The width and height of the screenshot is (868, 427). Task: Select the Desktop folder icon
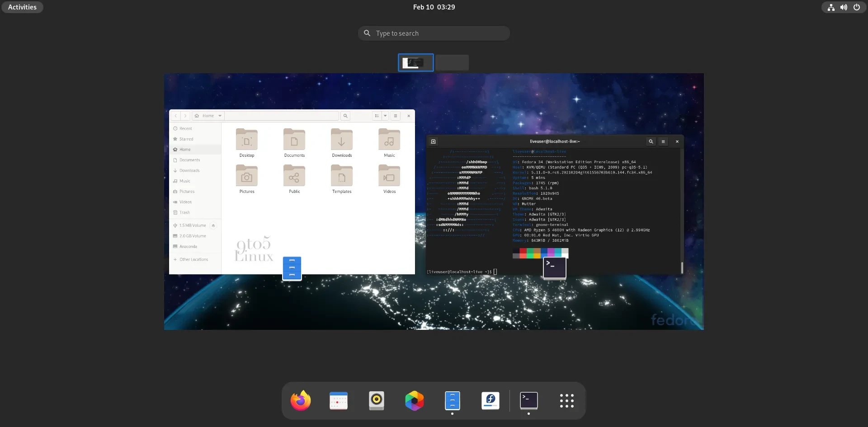point(247,140)
